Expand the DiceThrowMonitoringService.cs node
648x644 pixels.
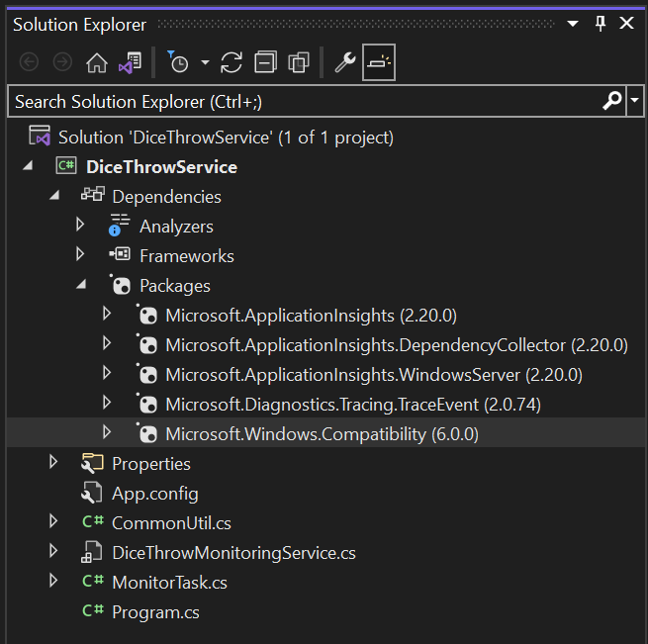[x=53, y=551]
